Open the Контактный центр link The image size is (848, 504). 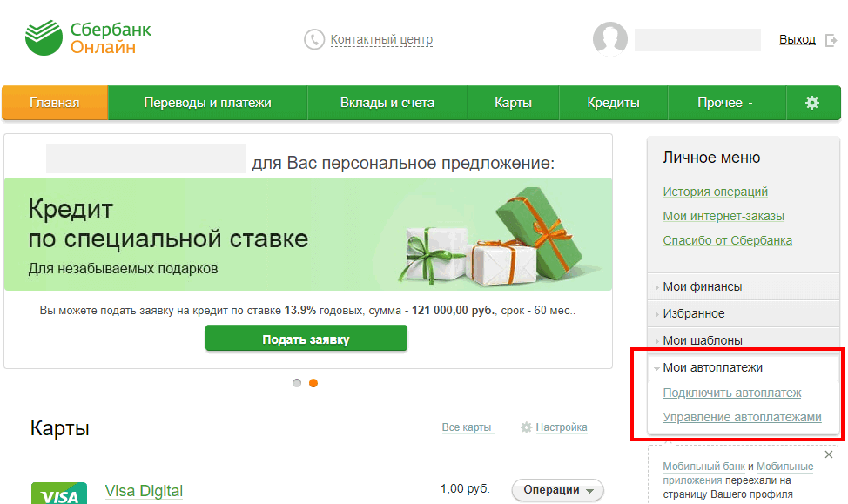click(381, 39)
